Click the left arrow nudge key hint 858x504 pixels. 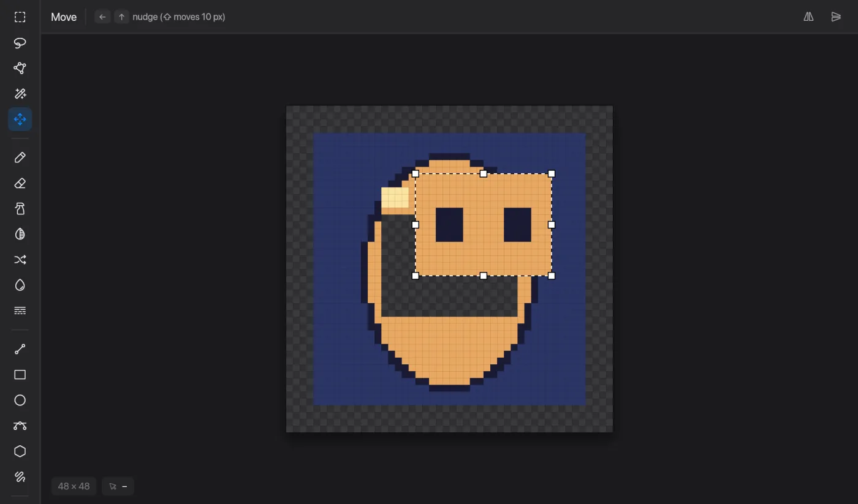tap(102, 17)
